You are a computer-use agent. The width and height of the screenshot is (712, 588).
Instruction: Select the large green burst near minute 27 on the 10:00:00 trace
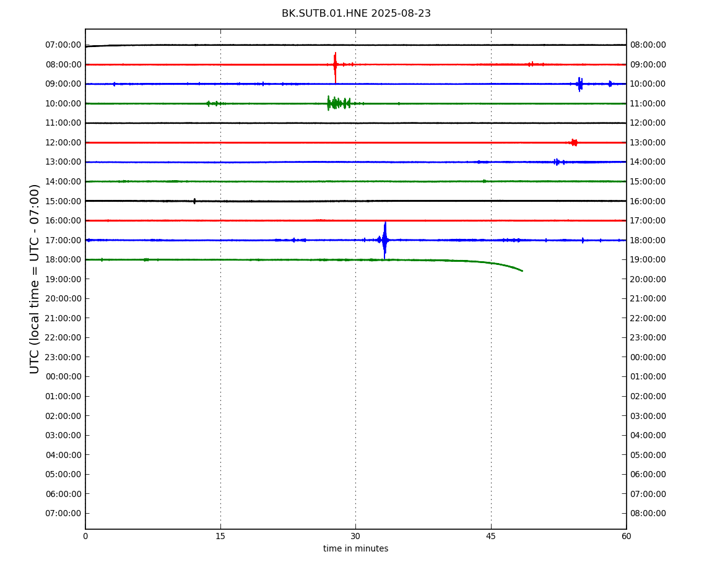point(338,103)
